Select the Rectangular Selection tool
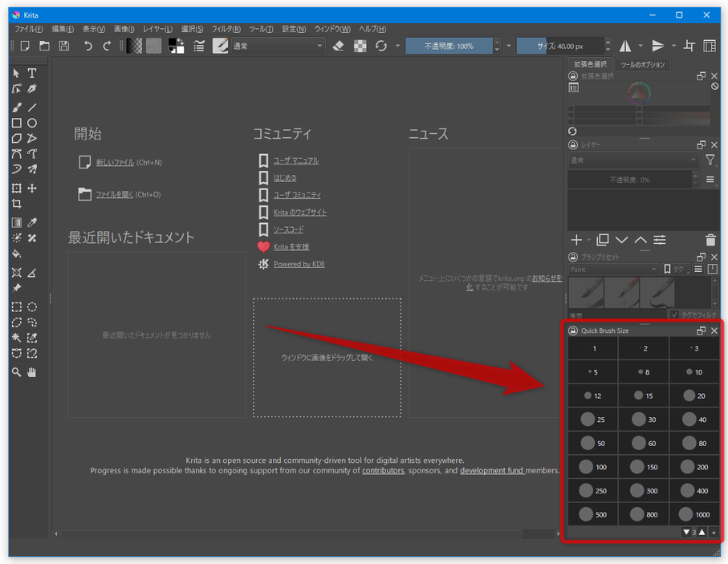This screenshot has width=728, height=564. point(17,306)
